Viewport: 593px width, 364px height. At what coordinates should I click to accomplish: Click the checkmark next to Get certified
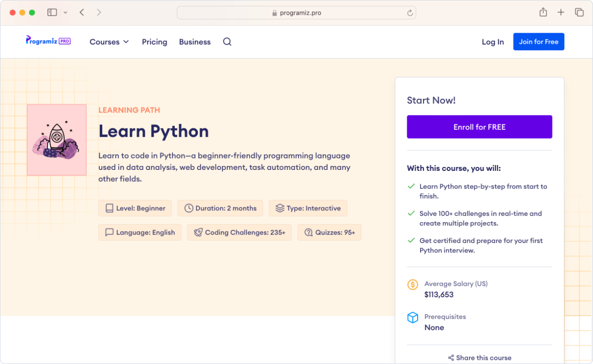tap(411, 241)
